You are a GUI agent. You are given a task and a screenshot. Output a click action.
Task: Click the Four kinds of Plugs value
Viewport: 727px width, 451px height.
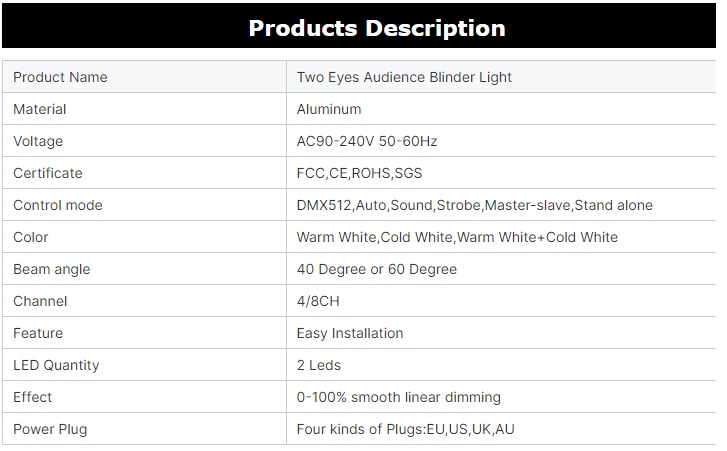point(406,429)
